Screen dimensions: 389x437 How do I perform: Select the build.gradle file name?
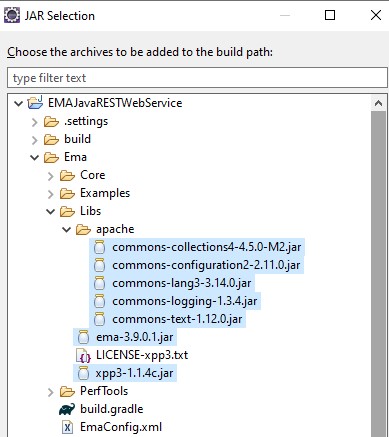tap(112, 409)
